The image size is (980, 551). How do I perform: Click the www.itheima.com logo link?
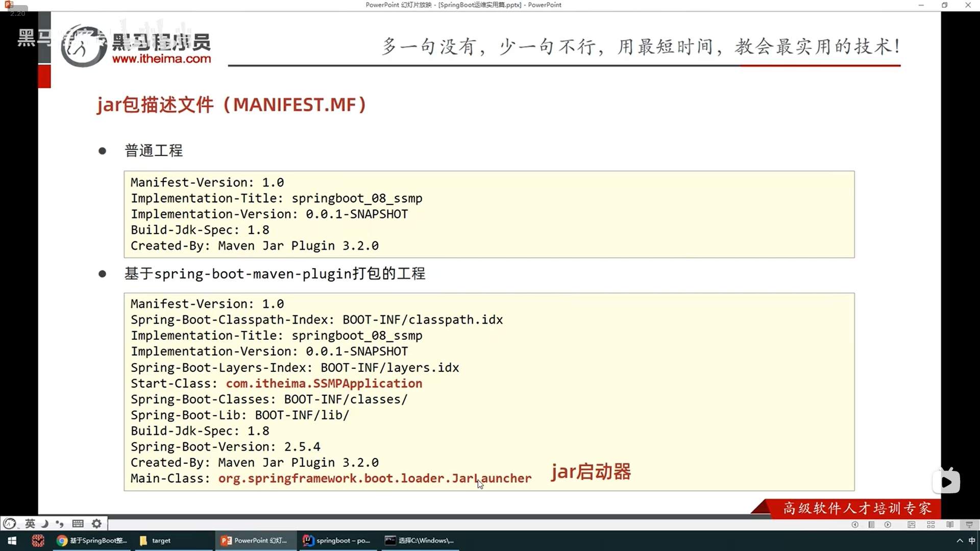161,59
